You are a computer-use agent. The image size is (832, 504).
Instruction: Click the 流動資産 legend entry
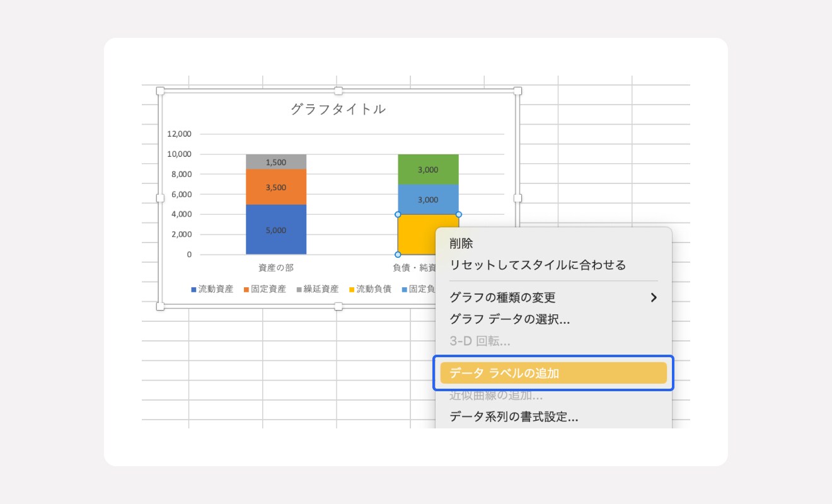point(212,289)
